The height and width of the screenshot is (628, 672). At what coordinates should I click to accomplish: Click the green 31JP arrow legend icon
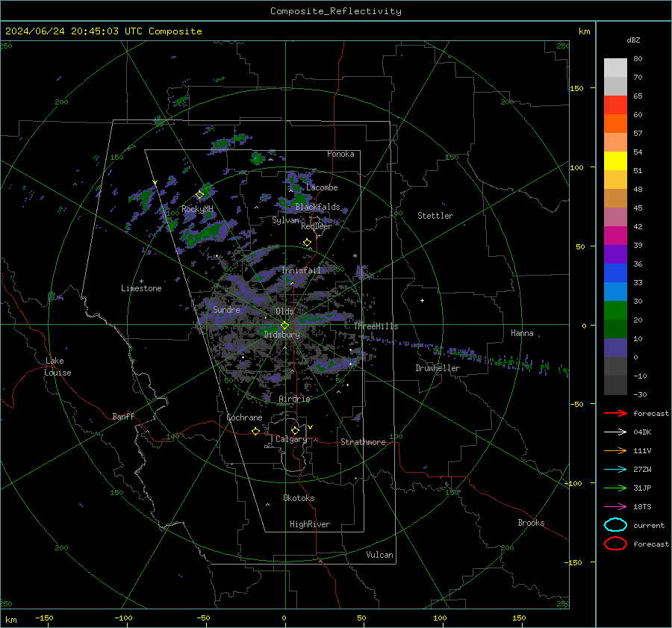615,488
